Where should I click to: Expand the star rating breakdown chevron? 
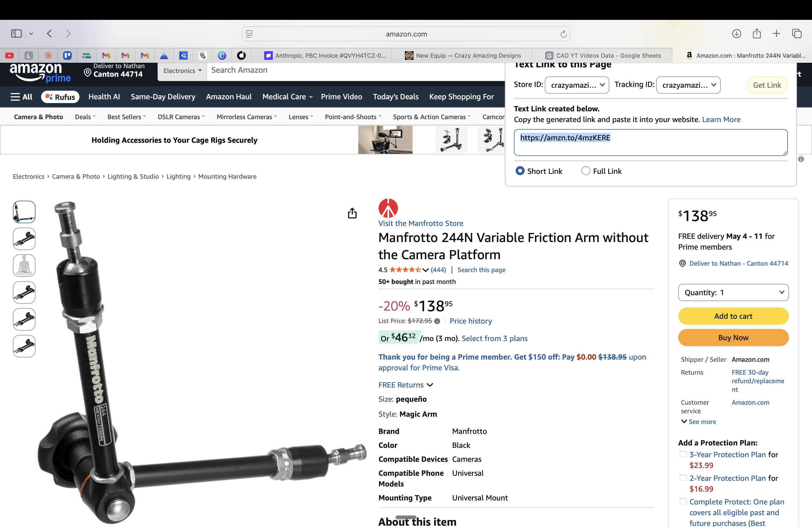coord(425,270)
